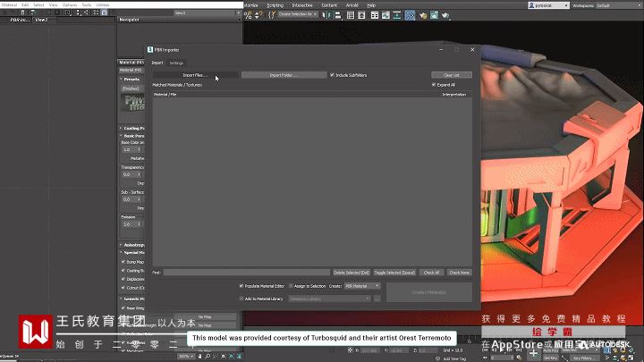Collapse the Presets rollout
The height and width of the screenshot is (362, 644).
[131, 79]
